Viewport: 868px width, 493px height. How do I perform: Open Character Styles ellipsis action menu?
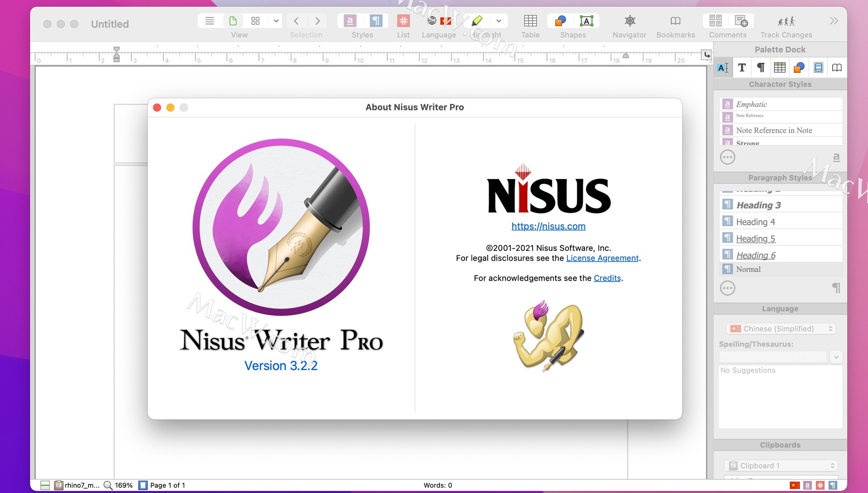(727, 157)
